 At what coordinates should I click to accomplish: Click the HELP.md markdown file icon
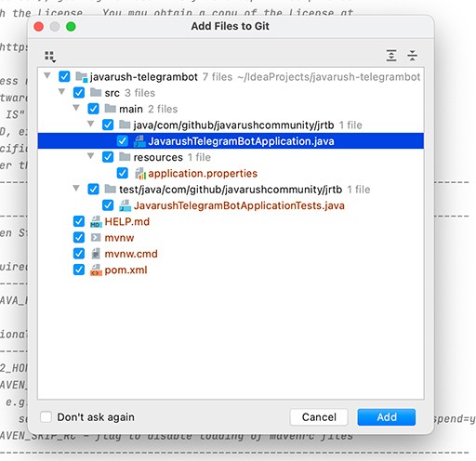(x=96, y=221)
